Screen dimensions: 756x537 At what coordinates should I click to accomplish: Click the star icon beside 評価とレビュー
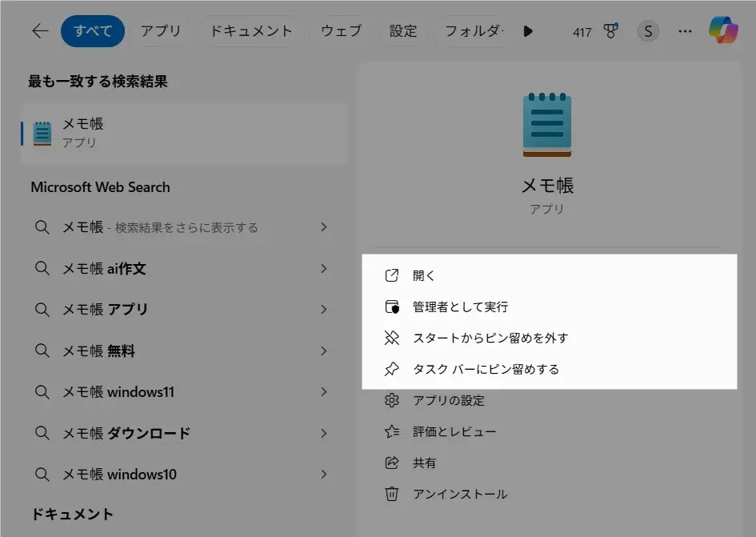click(391, 431)
